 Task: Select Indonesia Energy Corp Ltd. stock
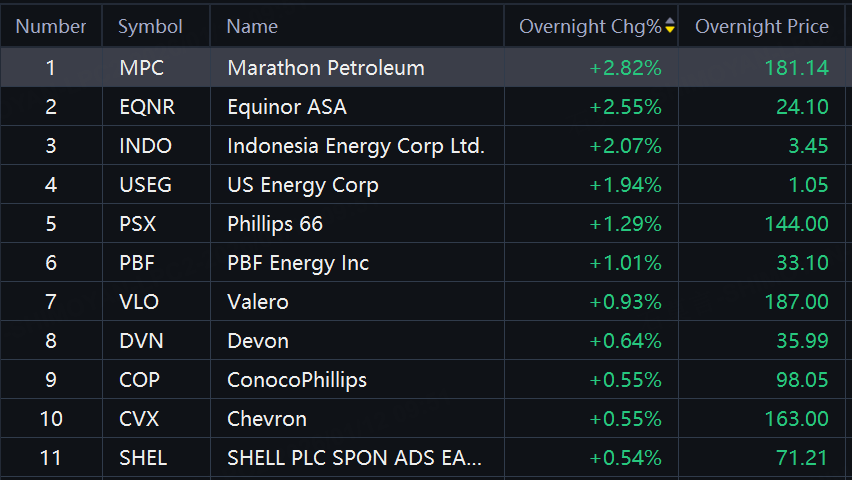[355, 146]
